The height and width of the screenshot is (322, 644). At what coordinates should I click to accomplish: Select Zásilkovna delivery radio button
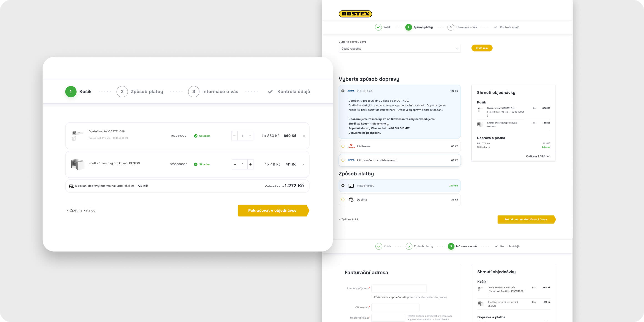click(x=343, y=146)
